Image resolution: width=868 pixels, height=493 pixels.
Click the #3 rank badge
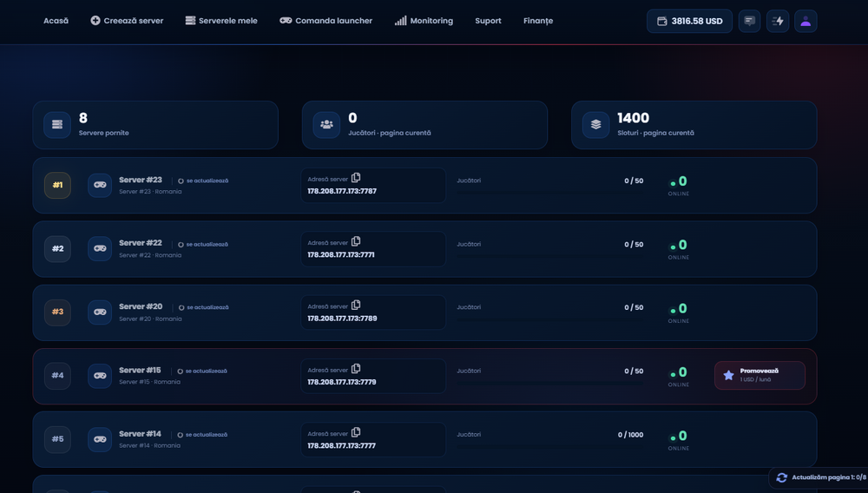tap(57, 312)
